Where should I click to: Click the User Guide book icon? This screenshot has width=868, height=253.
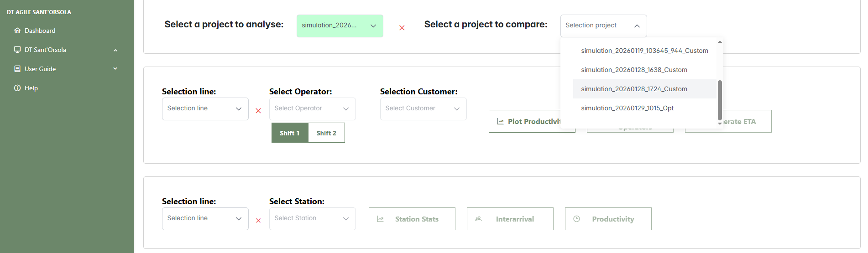click(17, 69)
